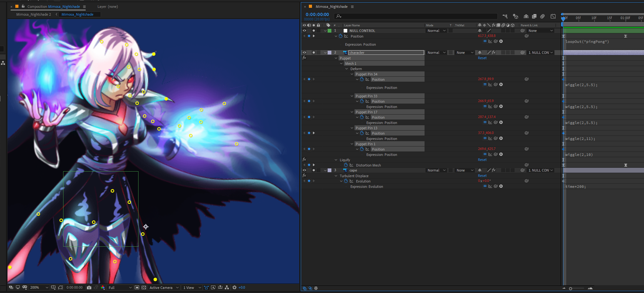Take a snapshot with the camera icon

pos(89,287)
